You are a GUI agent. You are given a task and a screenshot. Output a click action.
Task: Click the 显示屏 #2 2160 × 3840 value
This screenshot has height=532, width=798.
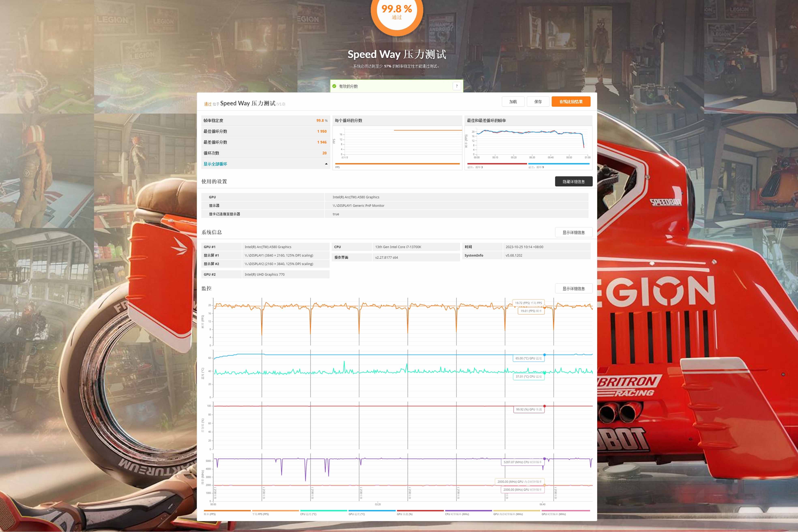[279, 264]
